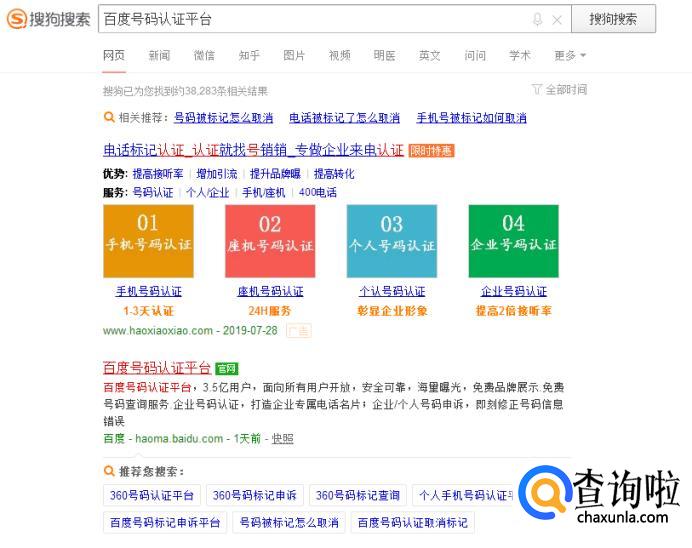Click the 增加引流 link
The image size is (692, 548).
pyautogui.click(x=217, y=174)
